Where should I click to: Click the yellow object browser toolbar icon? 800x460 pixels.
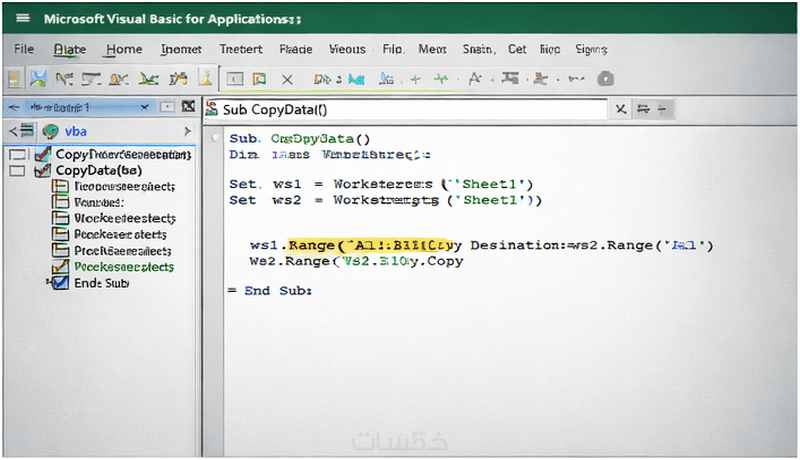click(260, 79)
